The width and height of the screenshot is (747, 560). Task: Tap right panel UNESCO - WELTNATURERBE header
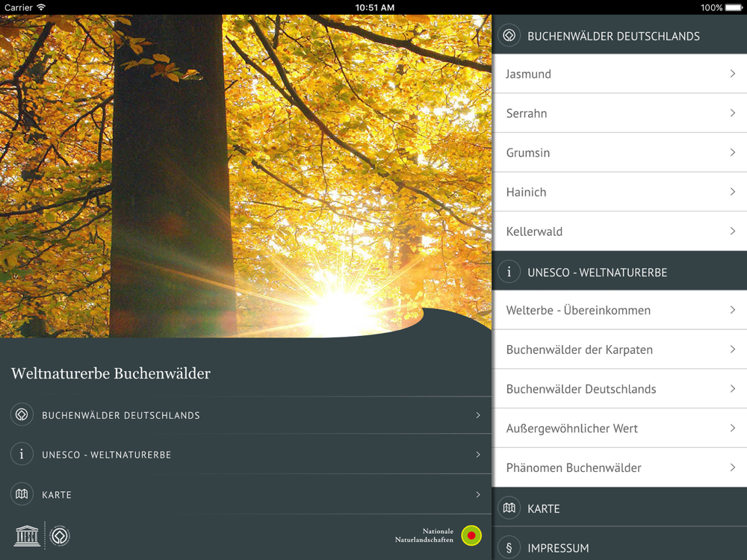click(x=619, y=271)
